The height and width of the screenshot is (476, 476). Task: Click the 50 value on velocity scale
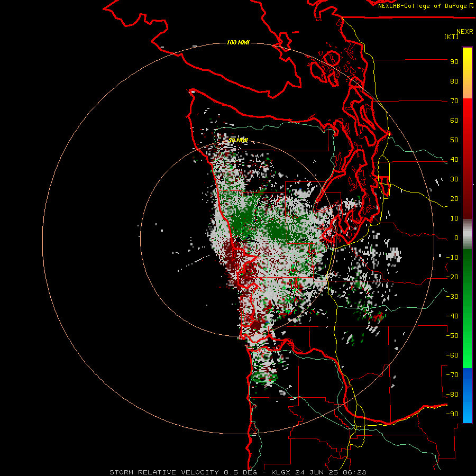pos(454,140)
